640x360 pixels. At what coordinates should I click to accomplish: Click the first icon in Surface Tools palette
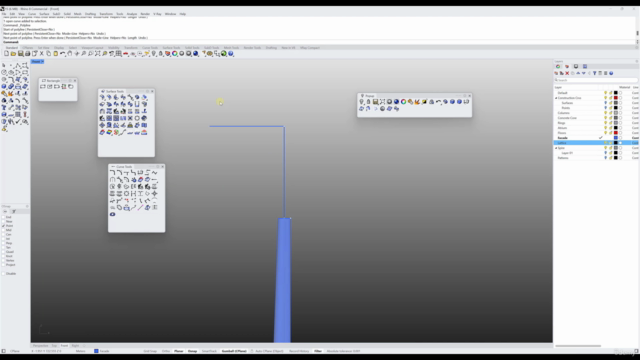click(102, 97)
